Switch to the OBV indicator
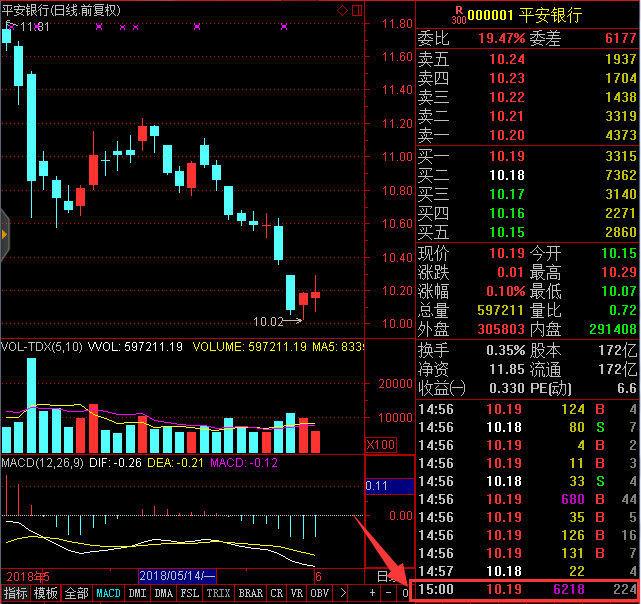This screenshot has width=641, height=604. 320,593
